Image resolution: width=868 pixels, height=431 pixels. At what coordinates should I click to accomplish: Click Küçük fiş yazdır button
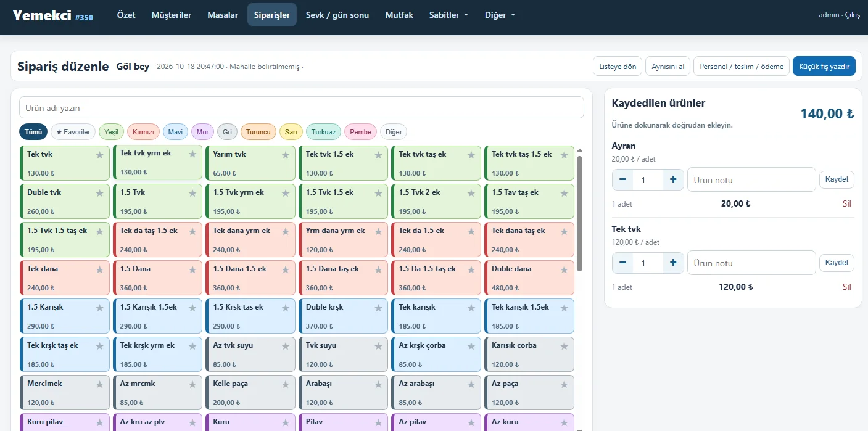[x=824, y=67]
